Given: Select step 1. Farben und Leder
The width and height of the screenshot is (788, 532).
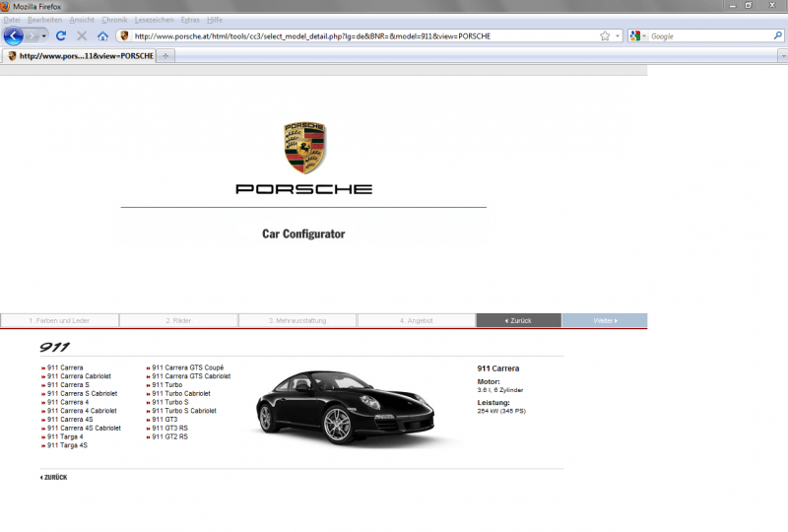Looking at the screenshot, I should click(x=59, y=320).
